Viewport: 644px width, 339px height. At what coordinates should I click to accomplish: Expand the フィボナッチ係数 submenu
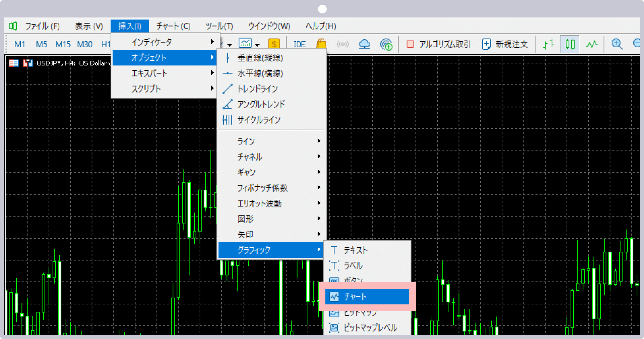(263, 188)
